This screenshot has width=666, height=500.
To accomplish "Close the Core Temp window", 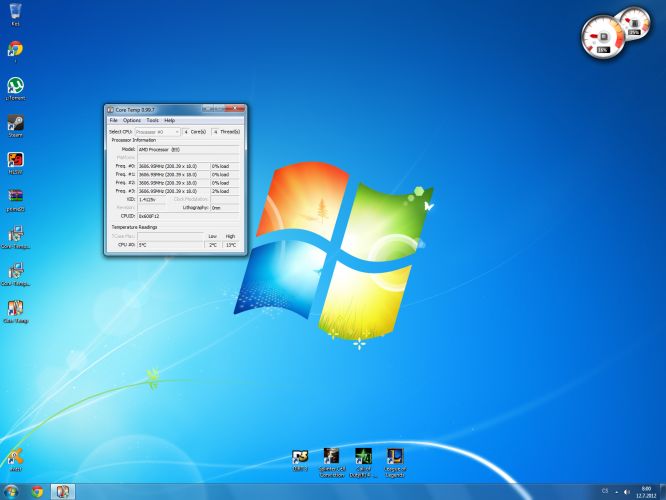I will 235,109.
